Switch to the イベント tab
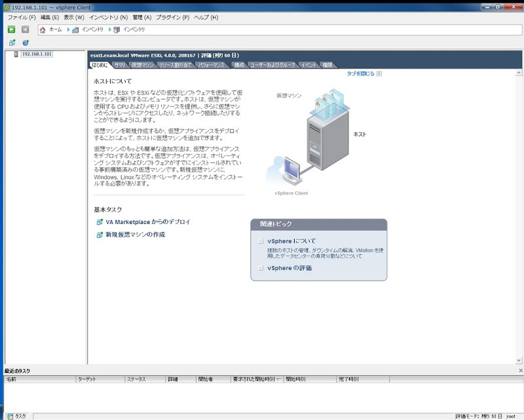Screen dimensions: 524x420 [x=309, y=65]
